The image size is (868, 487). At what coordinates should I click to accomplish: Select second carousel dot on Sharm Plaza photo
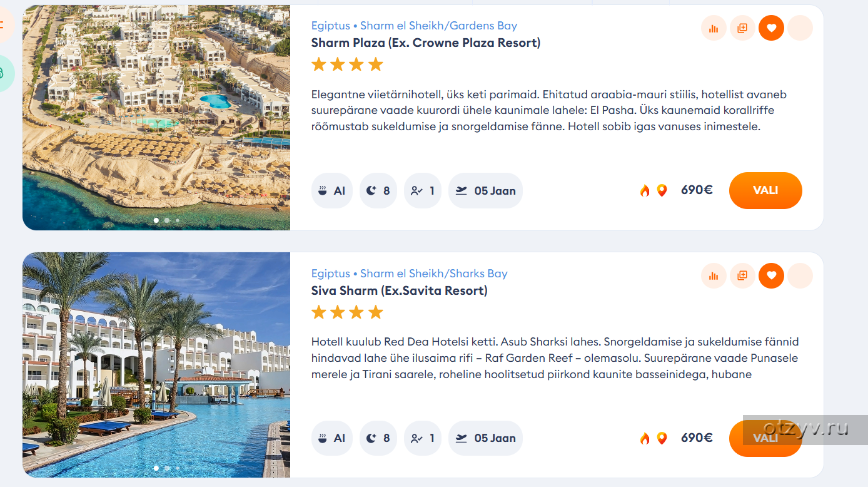(x=167, y=220)
